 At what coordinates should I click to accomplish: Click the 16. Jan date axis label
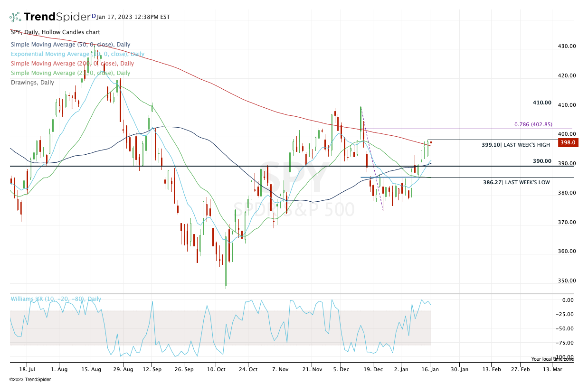click(430, 369)
